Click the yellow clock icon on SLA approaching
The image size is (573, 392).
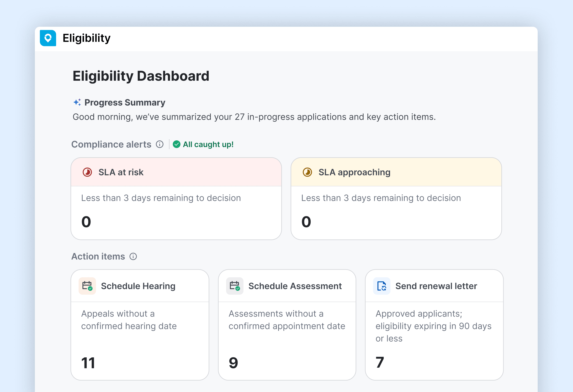[307, 172]
